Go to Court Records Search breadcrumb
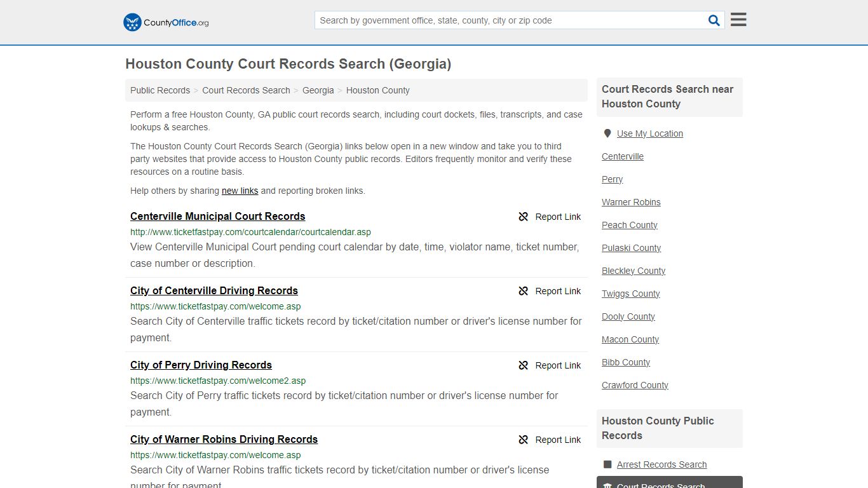The width and height of the screenshot is (868, 488). (246, 90)
